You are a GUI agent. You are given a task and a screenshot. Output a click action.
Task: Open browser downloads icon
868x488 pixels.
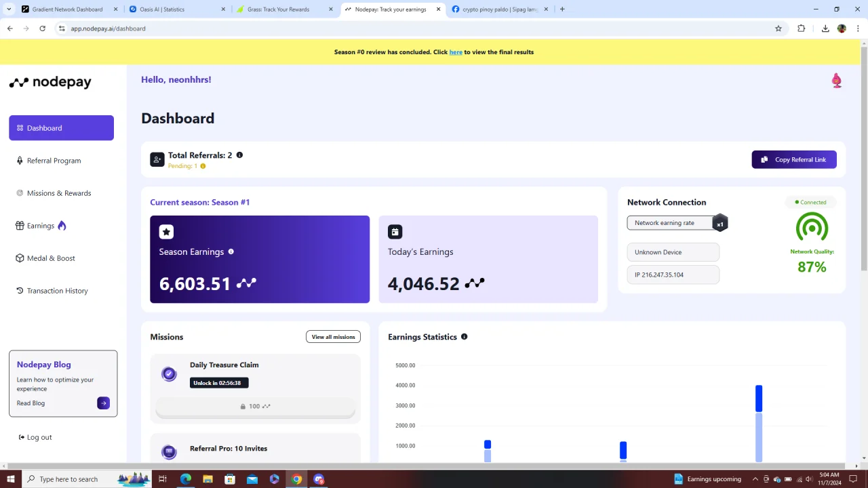(x=825, y=28)
